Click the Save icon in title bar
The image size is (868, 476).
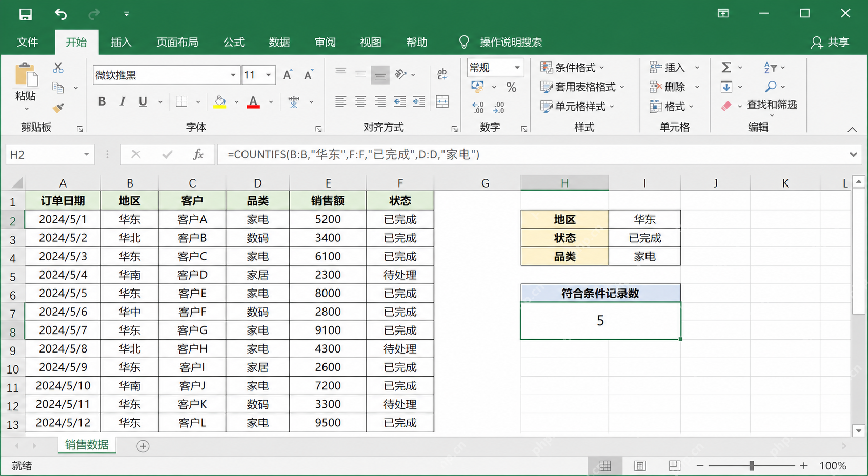[26, 14]
